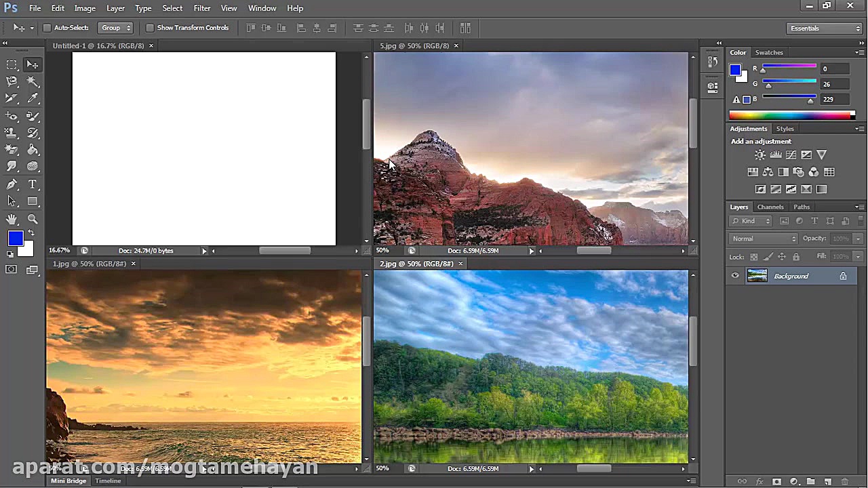Viewport: 868px width, 488px height.
Task: Enable Show Transform Controls checkbox
Action: pyautogui.click(x=150, y=28)
